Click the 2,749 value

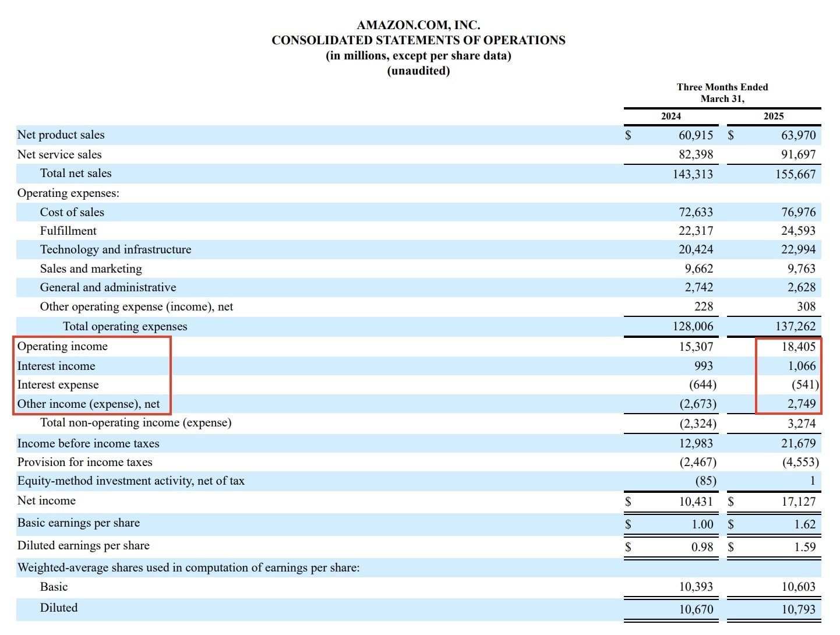point(801,404)
